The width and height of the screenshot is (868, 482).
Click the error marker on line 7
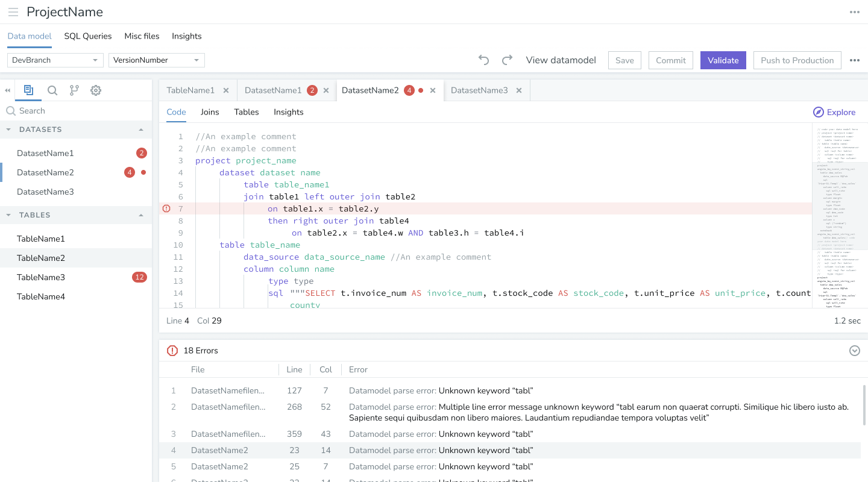click(x=166, y=208)
